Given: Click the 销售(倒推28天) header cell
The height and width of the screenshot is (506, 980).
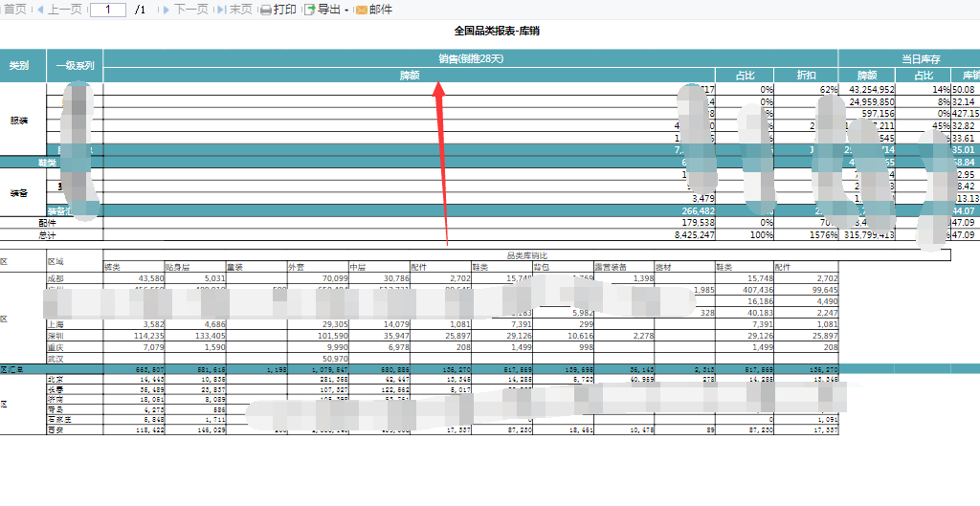Looking at the screenshot, I should coord(470,58).
